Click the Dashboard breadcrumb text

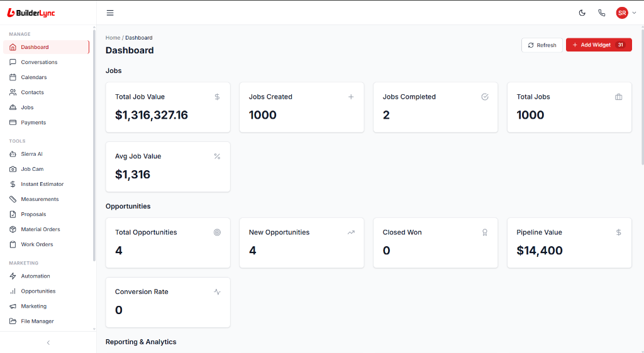coord(139,38)
